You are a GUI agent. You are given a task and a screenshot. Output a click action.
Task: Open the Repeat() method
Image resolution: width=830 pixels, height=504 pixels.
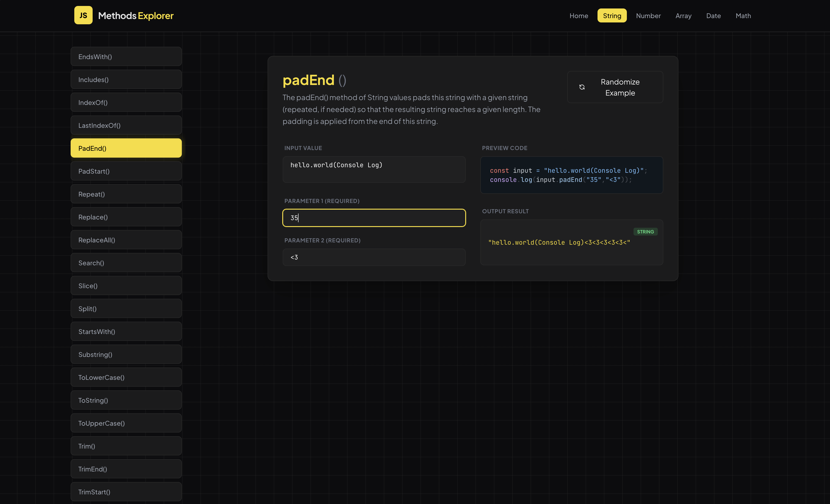126,194
